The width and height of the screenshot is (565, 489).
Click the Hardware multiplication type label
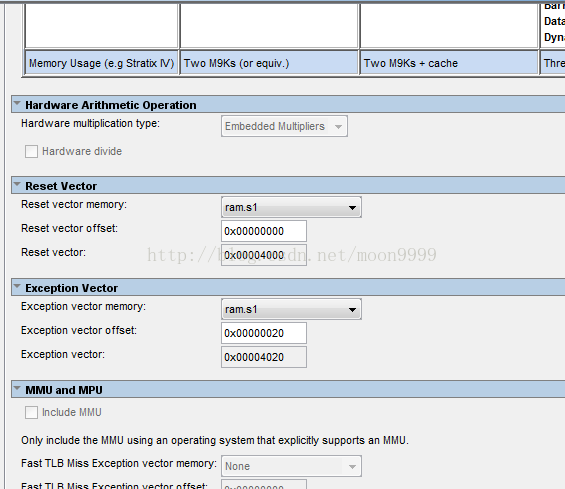pos(90,123)
